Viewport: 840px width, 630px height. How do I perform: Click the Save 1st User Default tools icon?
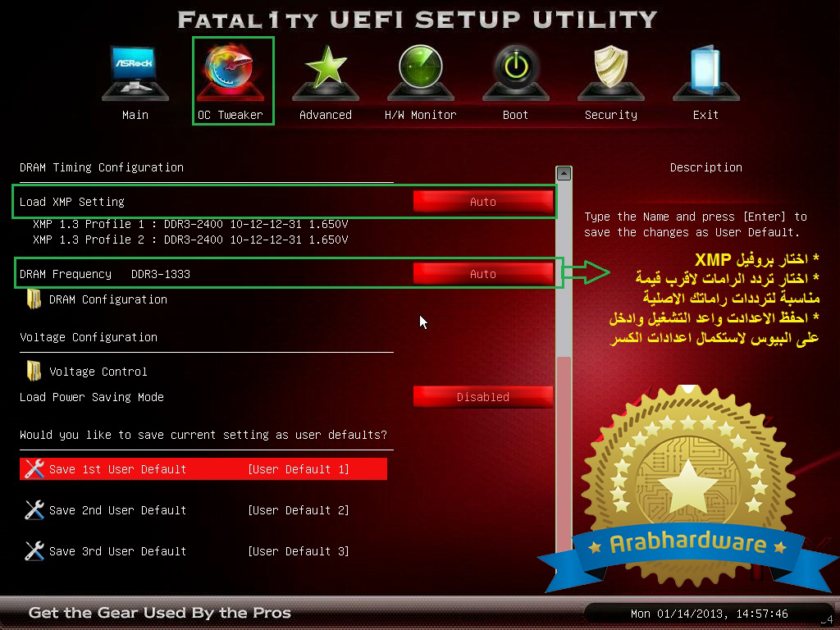coord(34,468)
